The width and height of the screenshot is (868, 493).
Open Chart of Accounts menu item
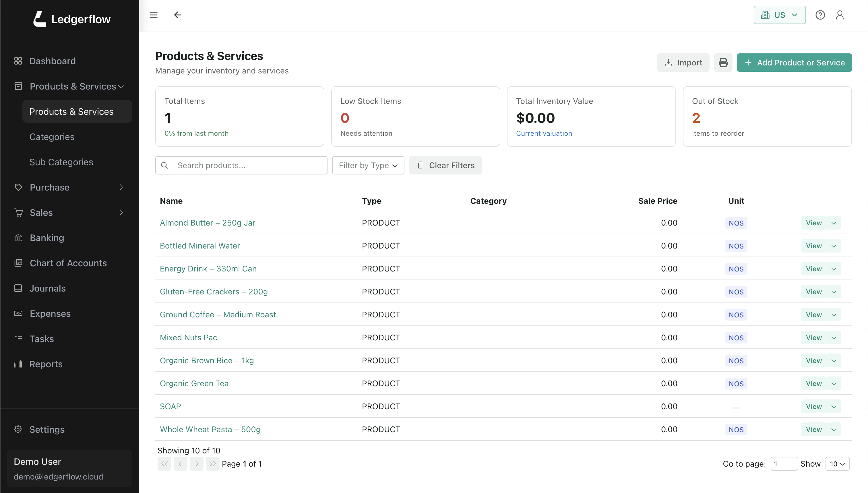(x=68, y=263)
